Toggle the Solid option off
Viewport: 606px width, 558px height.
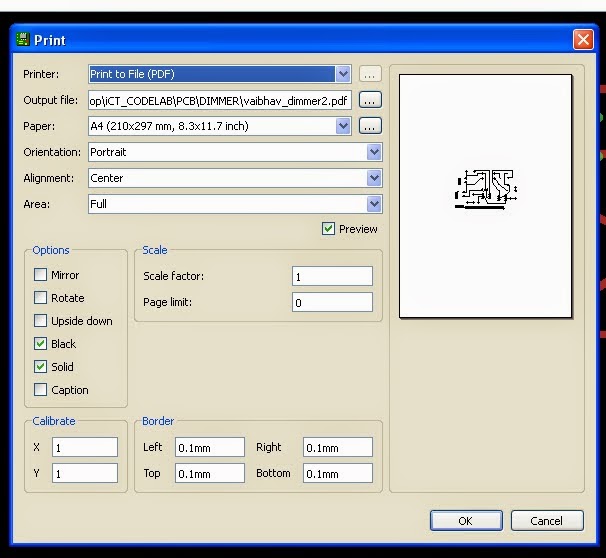[x=40, y=366]
